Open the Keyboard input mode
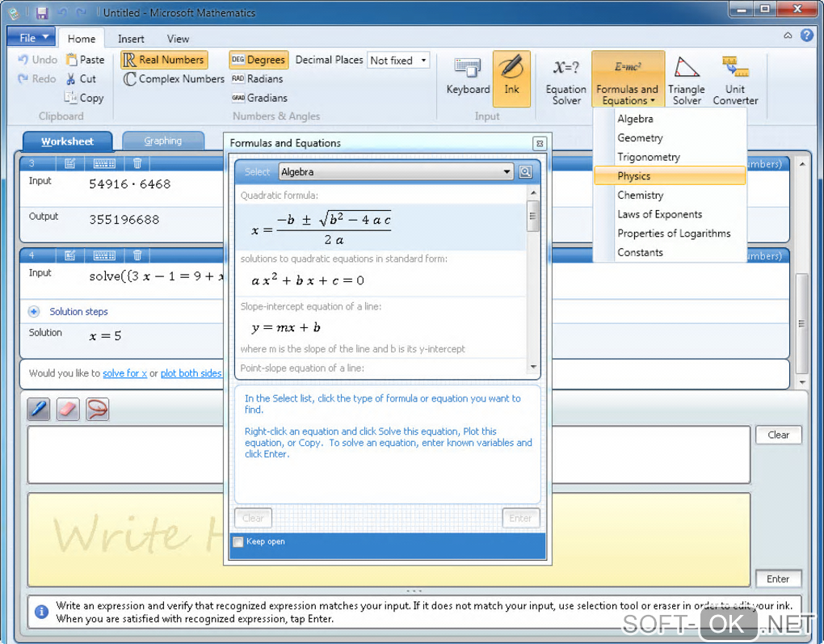Image resolution: width=824 pixels, height=644 pixels. coord(468,78)
